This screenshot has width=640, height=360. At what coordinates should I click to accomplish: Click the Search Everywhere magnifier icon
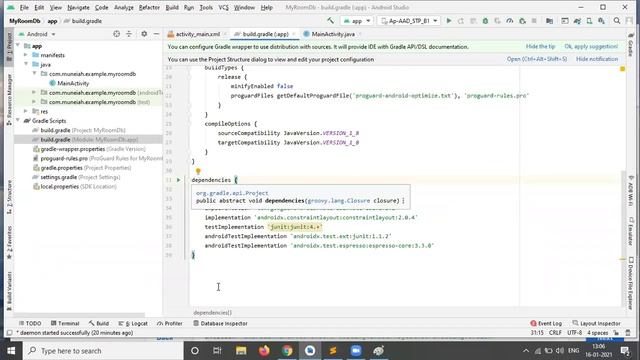pyautogui.click(x=617, y=21)
